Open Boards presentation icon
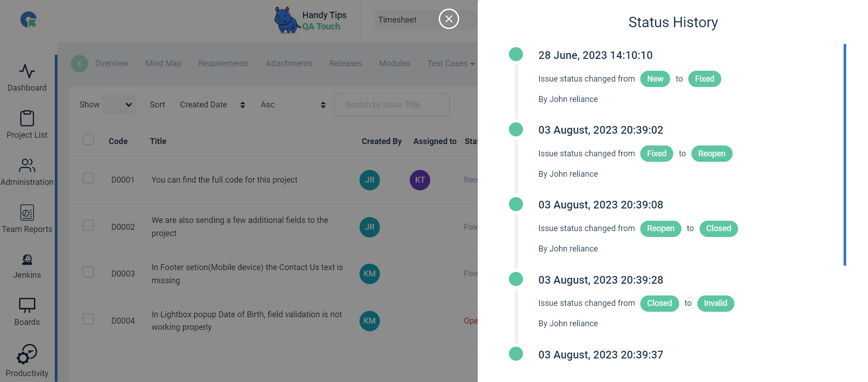The height and width of the screenshot is (382, 868). coord(27,305)
